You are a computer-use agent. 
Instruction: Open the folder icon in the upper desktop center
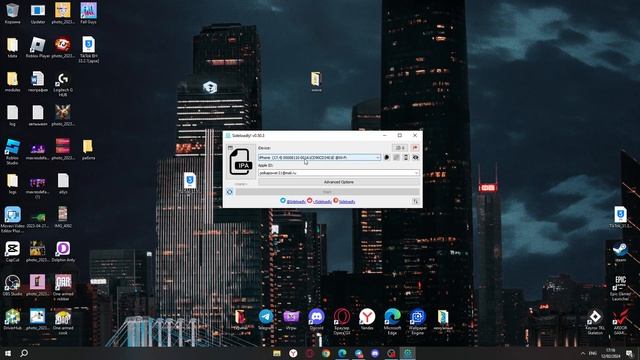click(x=316, y=81)
